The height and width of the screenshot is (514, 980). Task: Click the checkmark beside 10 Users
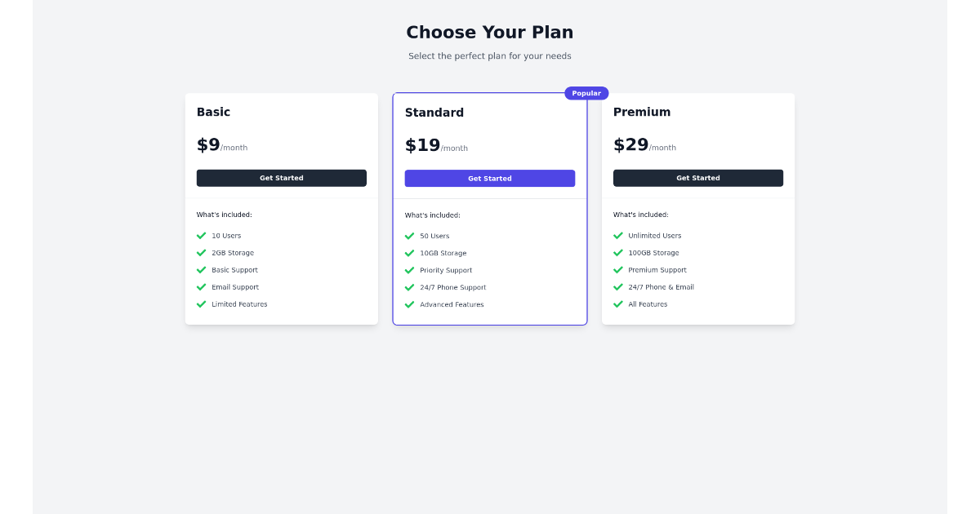(x=201, y=235)
